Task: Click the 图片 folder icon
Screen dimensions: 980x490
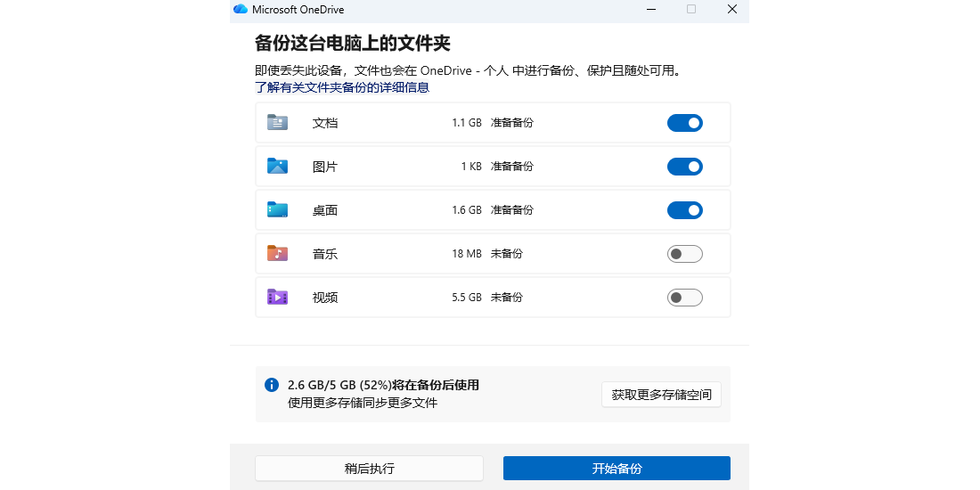Action: [277, 167]
